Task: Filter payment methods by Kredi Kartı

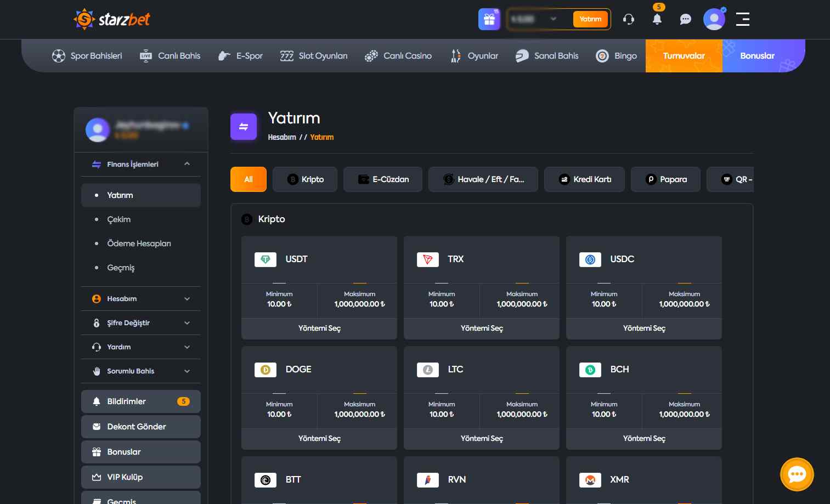Action: tap(584, 179)
